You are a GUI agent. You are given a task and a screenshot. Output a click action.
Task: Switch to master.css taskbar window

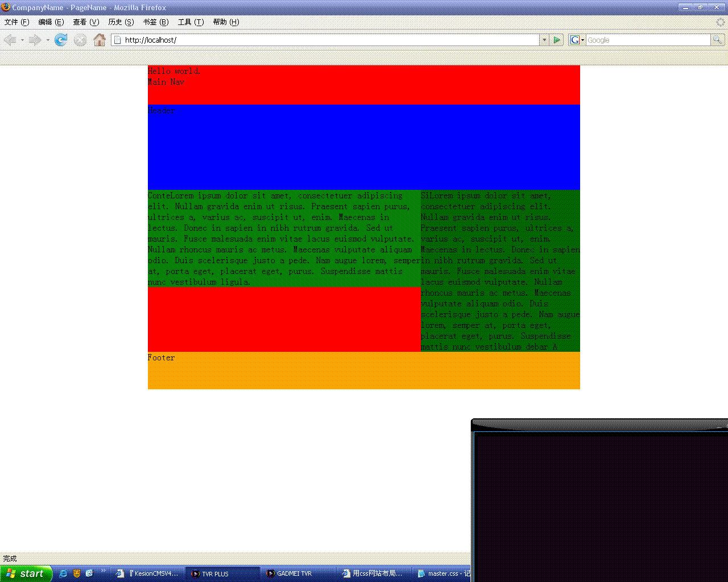(x=442, y=573)
